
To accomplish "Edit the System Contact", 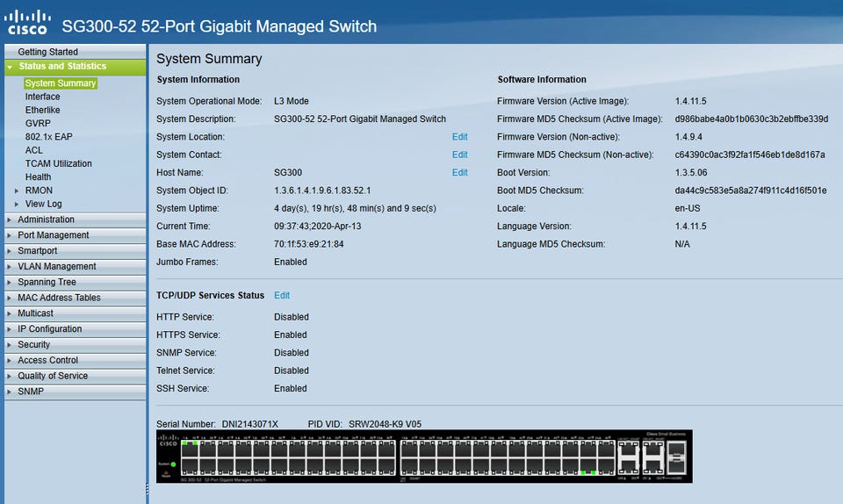I will (x=459, y=155).
